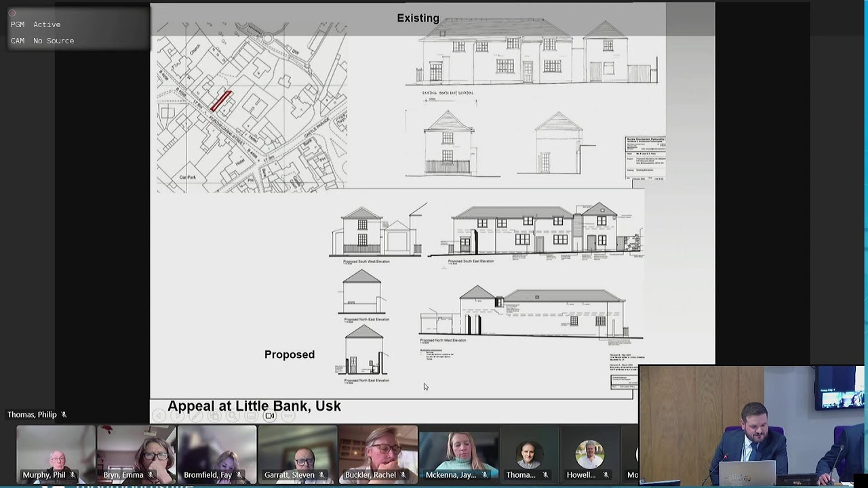
Task: Click the red site marker on location map
Action: (x=221, y=102)
